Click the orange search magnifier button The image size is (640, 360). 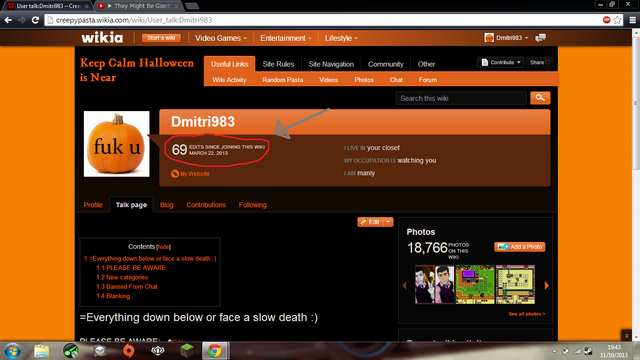(540, 98)
